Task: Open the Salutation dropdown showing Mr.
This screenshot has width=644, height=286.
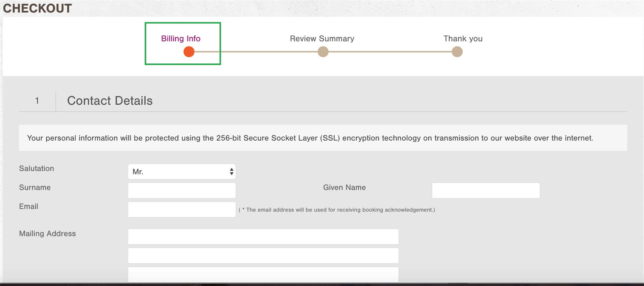Action: point(182,172)
